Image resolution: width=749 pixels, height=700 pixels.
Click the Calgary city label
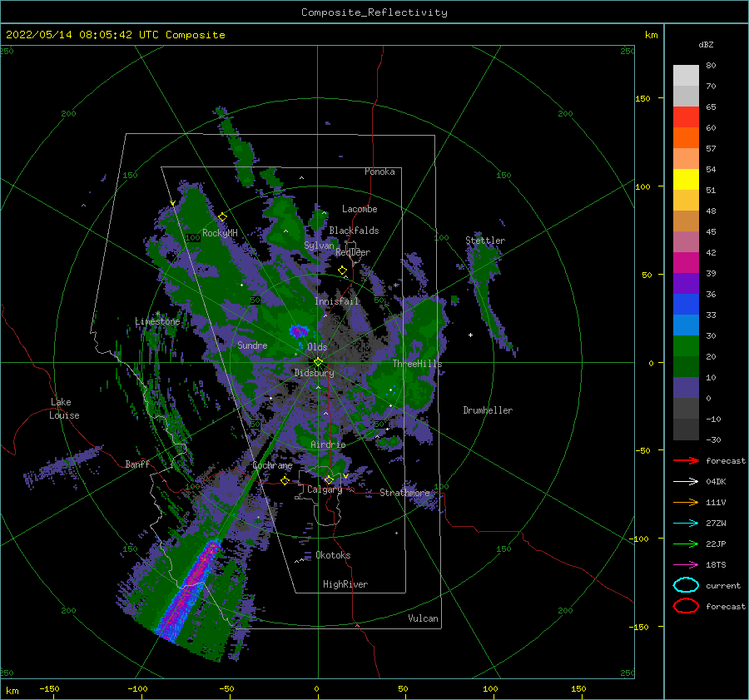tap(325, 489)
